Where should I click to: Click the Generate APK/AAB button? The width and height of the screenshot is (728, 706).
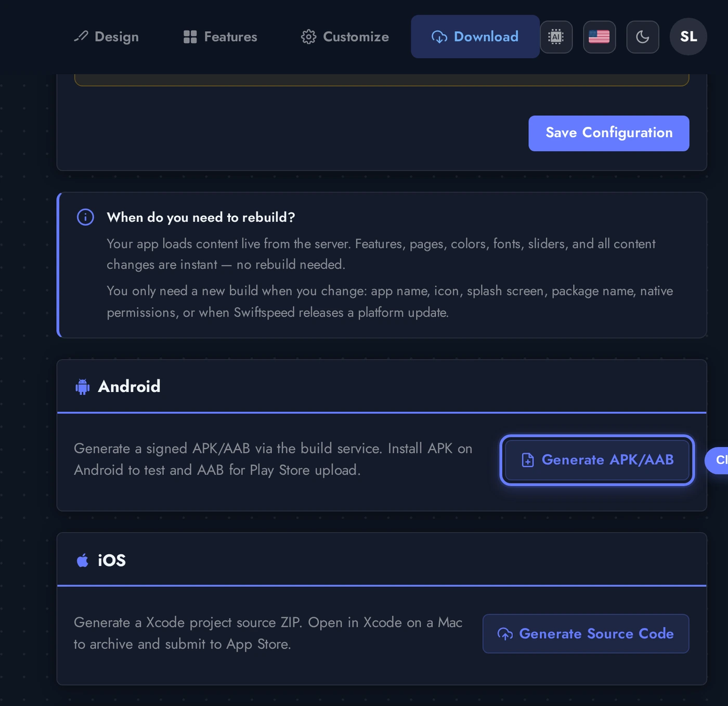(x=597, y=460)
